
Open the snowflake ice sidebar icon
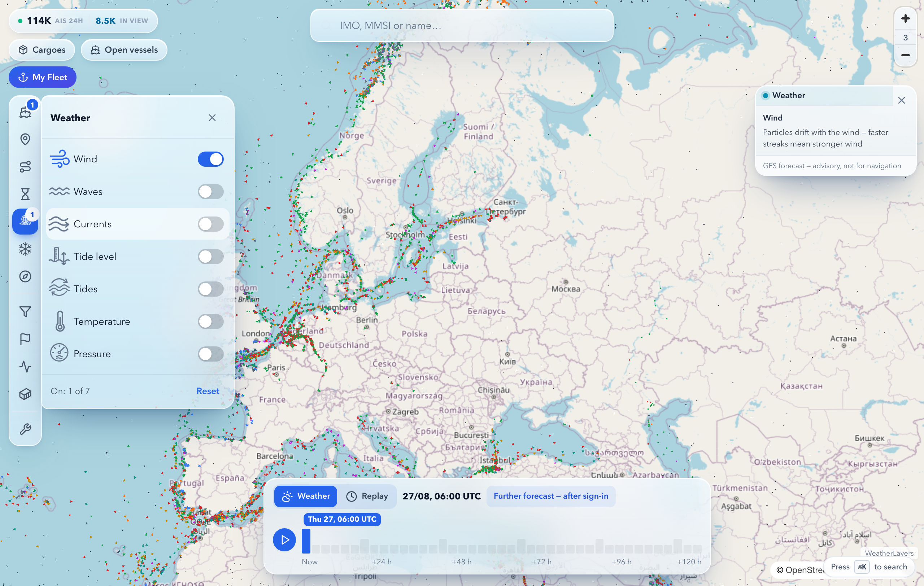coord(25,249)
